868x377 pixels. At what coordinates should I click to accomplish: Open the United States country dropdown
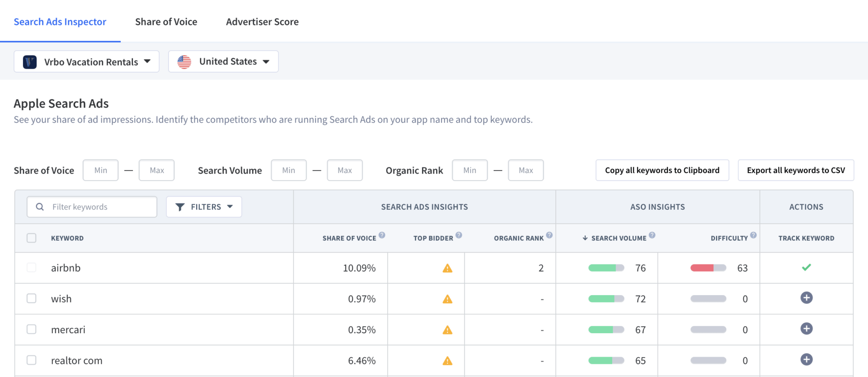223,61
